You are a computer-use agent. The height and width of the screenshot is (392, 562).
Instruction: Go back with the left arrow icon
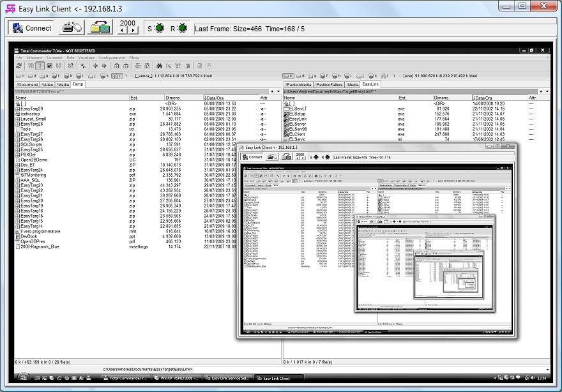point(95,66)
